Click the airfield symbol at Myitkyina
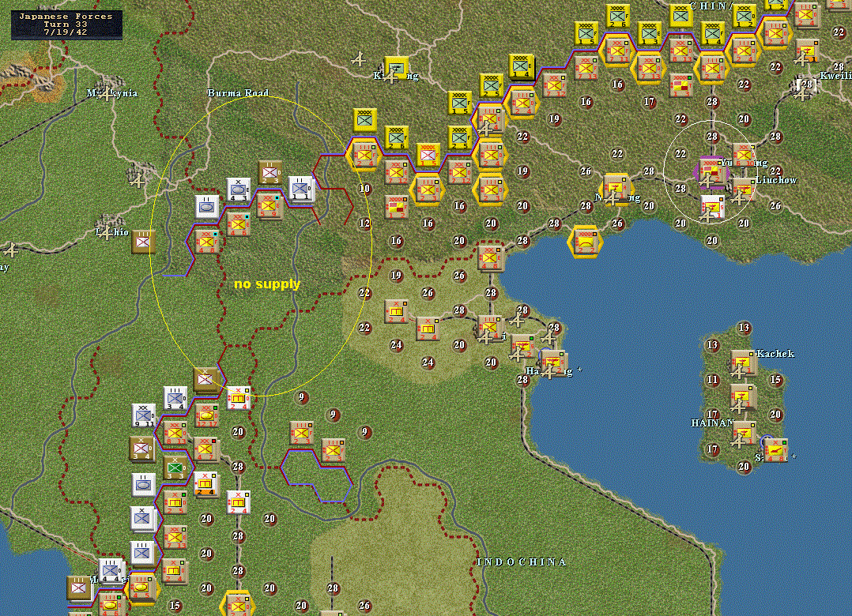Screen dimensions: 852x616 (x=107, y=94)
